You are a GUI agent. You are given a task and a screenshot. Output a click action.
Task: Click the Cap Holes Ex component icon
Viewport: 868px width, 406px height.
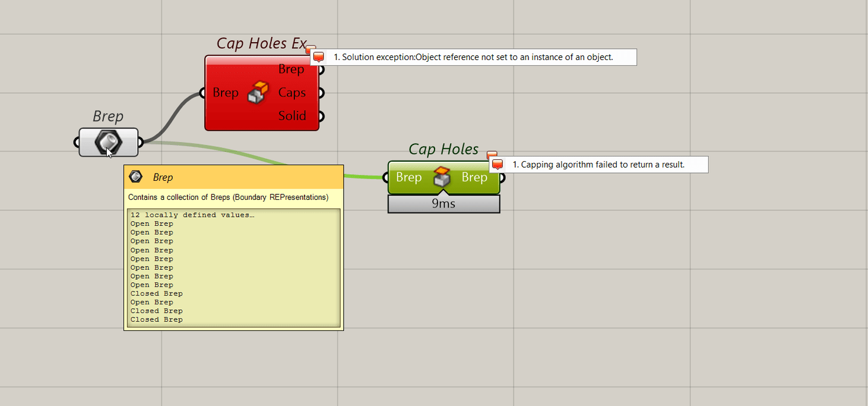pyautogui.click(x=257, y=93)
